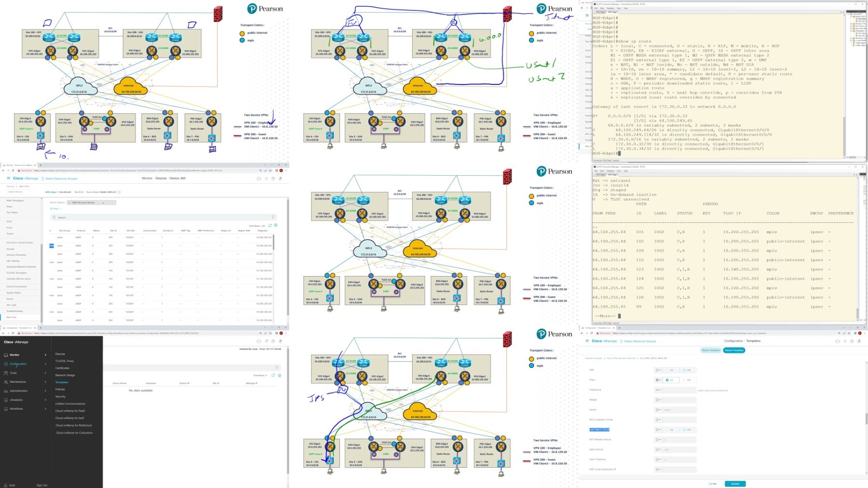Refresh the table showing No data available
This screenshot has height=488, width=868.
click(273, 375)
